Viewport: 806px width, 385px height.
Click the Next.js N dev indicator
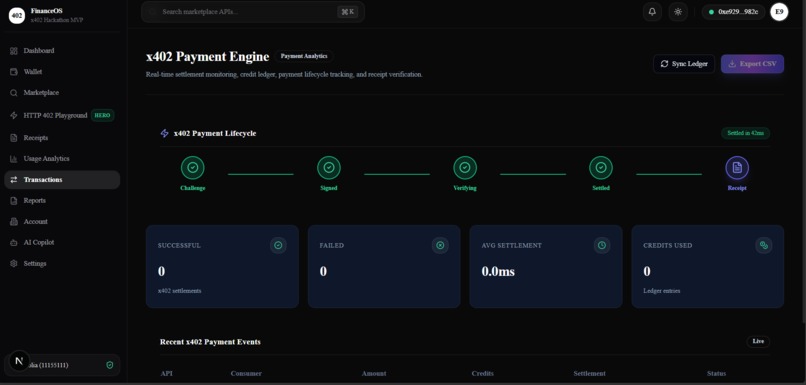(20, 361)
